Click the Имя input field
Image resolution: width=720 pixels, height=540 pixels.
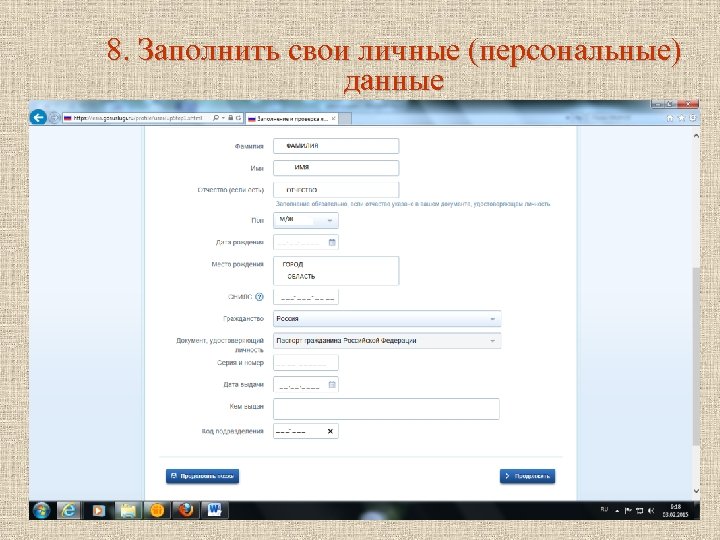click(336, 168)
